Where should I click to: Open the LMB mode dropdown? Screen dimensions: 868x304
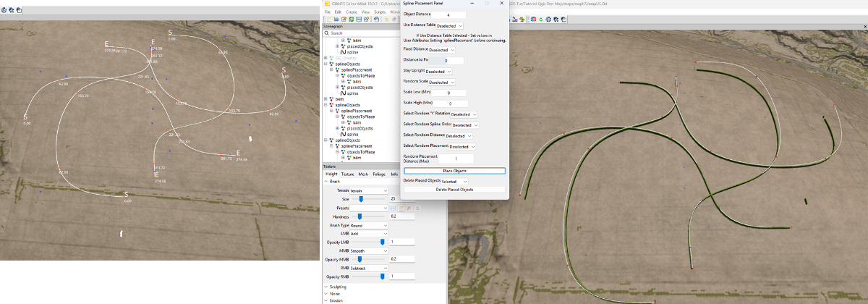coord(369,234)
